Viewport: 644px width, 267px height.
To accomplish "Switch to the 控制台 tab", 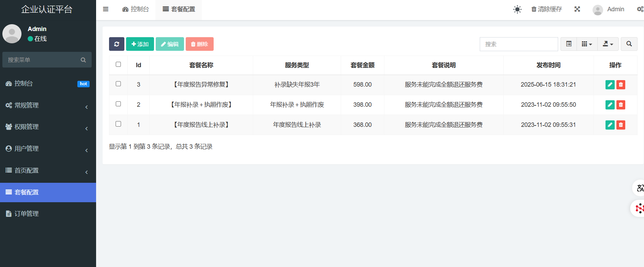I will 136,9.
